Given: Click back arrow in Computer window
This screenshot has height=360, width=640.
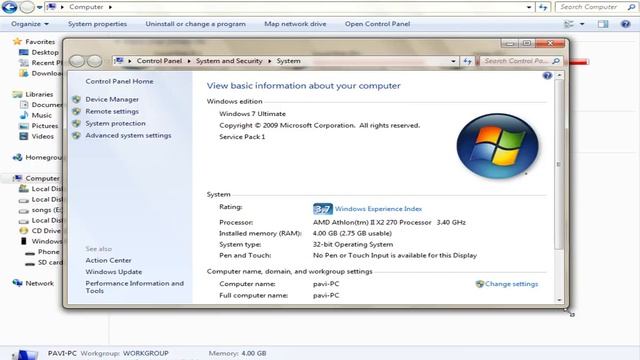Looking at the screenshot, I should 9,7.
